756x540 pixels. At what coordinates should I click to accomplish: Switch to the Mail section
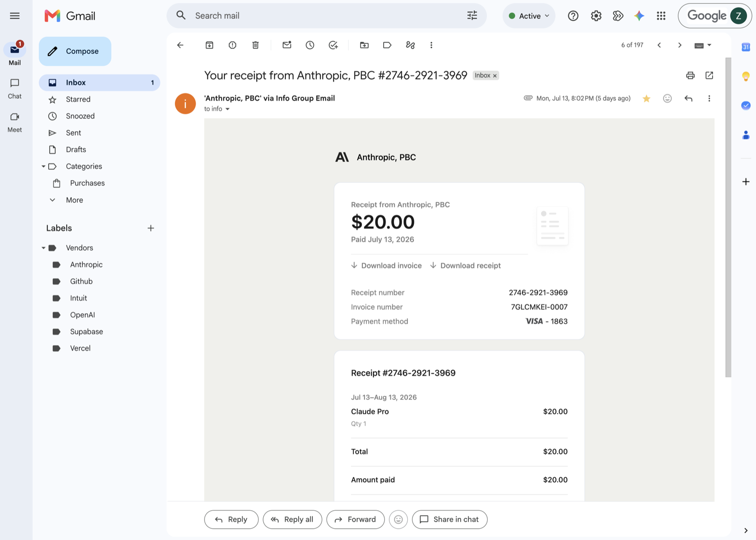[x=15, y=54]
